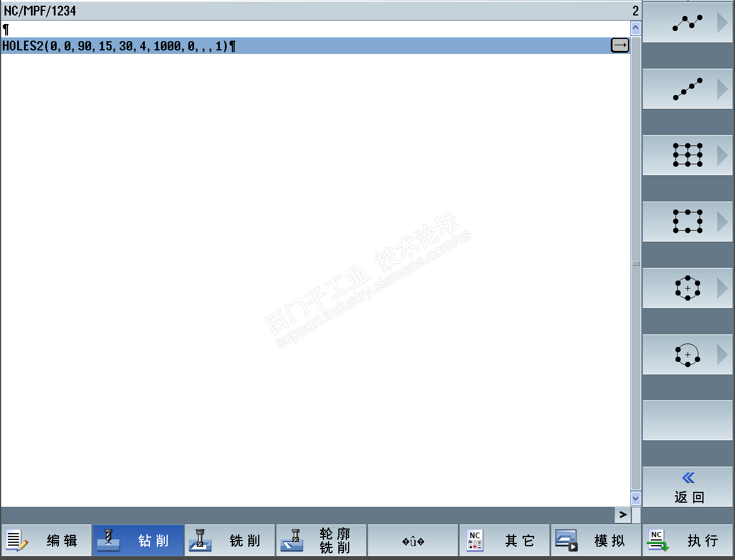Expand arrow next to row of holes softkey
Viewport: 735px width, 560px height.
tap(722, 89)
